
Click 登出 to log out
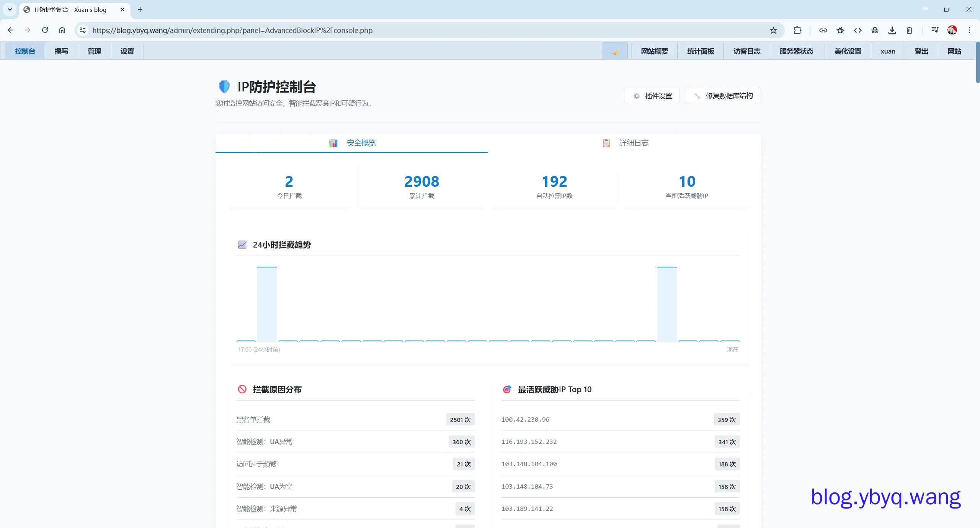coord(921,51)
